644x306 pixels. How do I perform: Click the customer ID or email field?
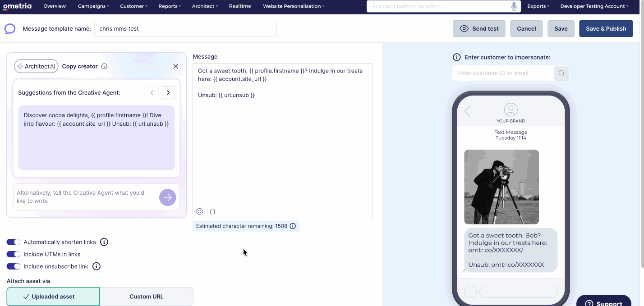(503, 73)
